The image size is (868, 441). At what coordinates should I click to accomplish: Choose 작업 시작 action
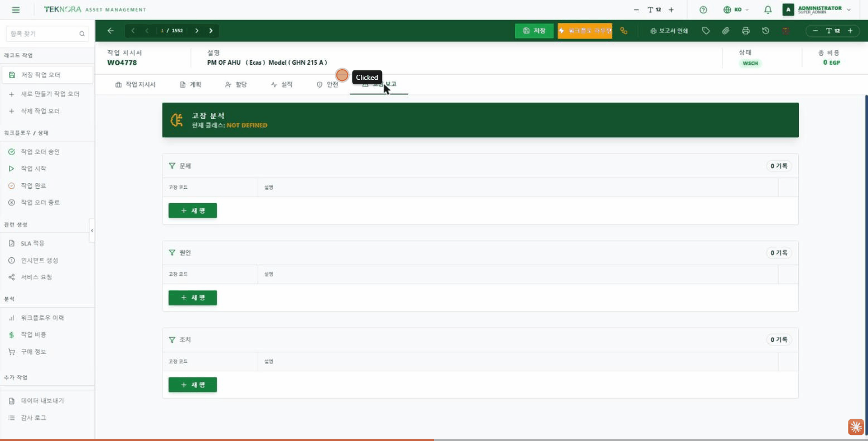47,169
